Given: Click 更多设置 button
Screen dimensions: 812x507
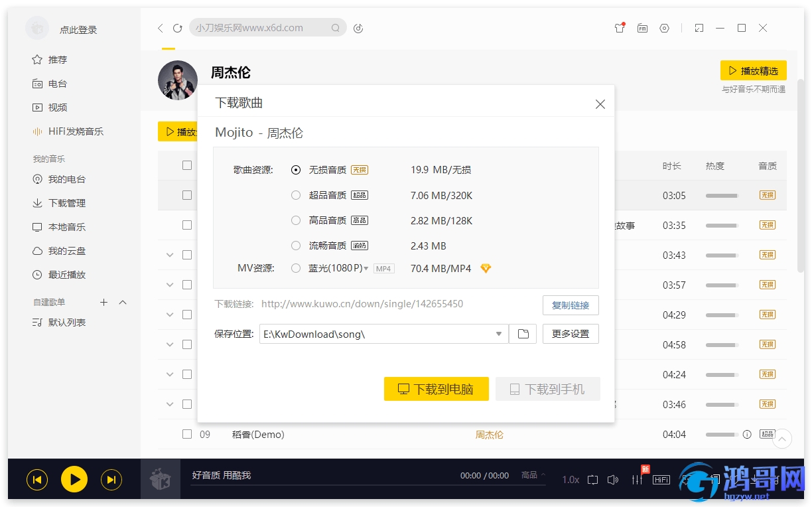Looking at the screenshot, I should tap(571, 334).
